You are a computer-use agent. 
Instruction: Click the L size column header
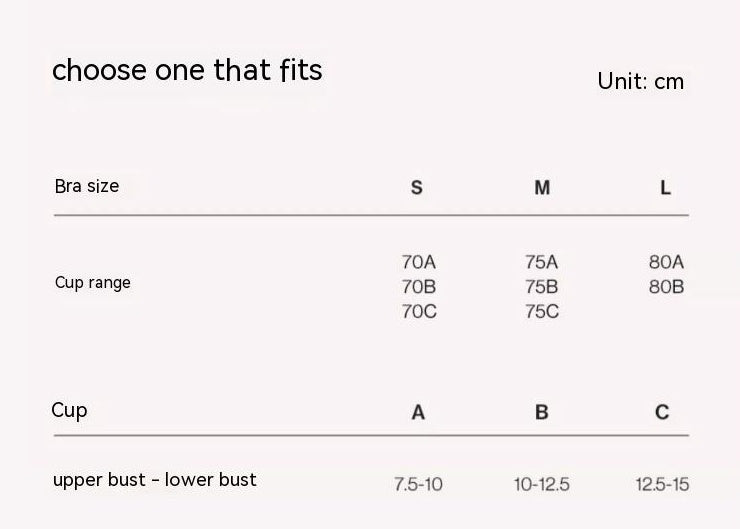[x=665, y=188]
